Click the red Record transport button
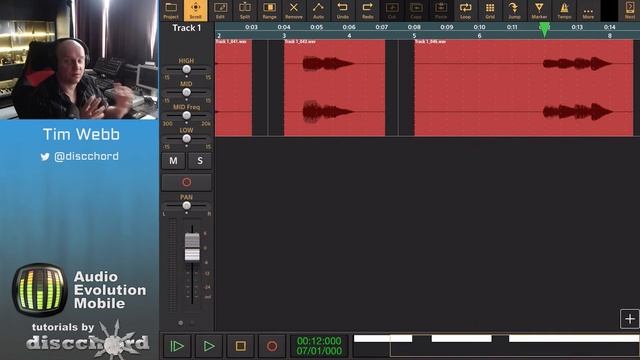The image size is (640, 360). 272,346
